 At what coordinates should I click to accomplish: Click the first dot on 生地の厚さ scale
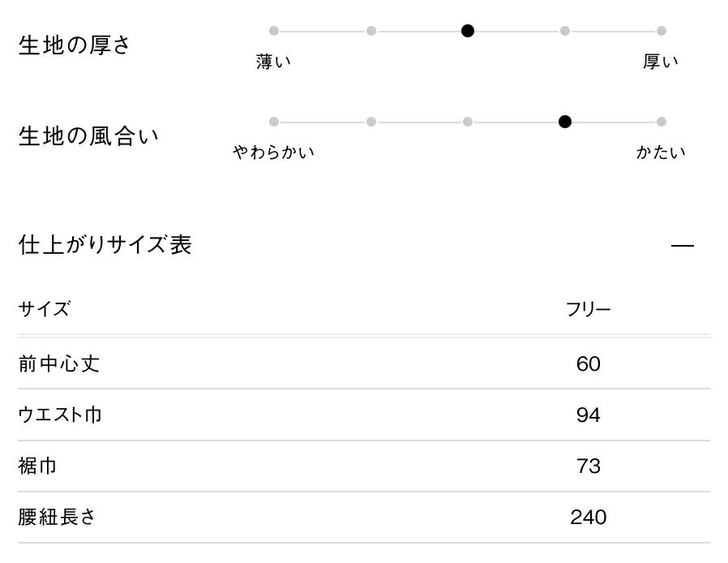tap(274, 31)
